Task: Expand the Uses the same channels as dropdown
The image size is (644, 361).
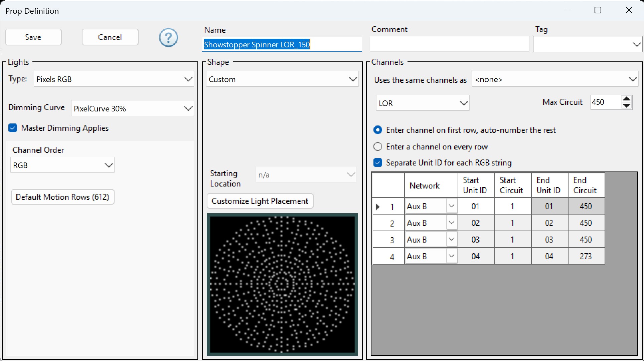Action: (x=633, y=79)
